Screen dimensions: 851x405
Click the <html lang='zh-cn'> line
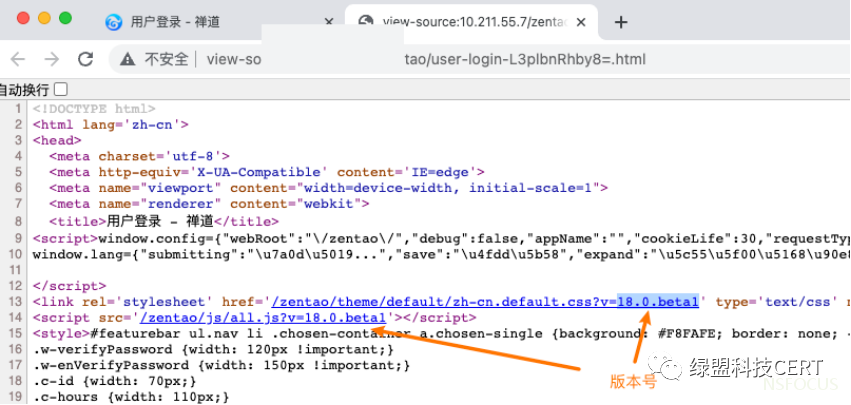[110, 124]
